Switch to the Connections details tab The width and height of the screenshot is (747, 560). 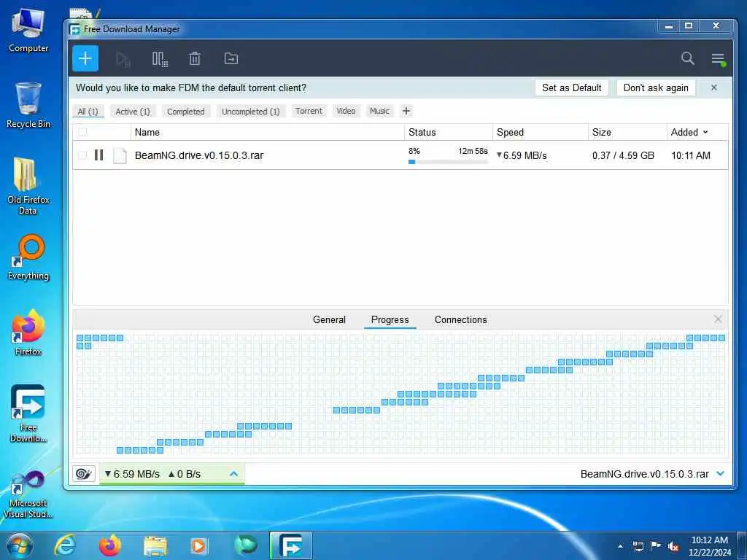[461, 319]
